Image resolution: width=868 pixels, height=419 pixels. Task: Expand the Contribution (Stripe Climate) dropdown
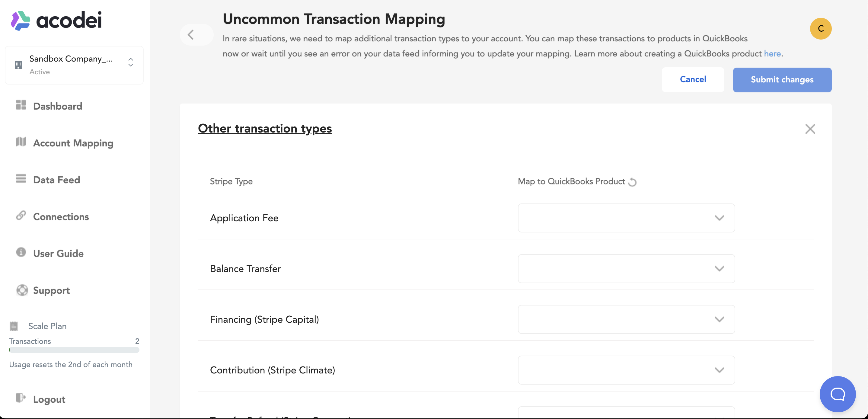pos(626,370)
